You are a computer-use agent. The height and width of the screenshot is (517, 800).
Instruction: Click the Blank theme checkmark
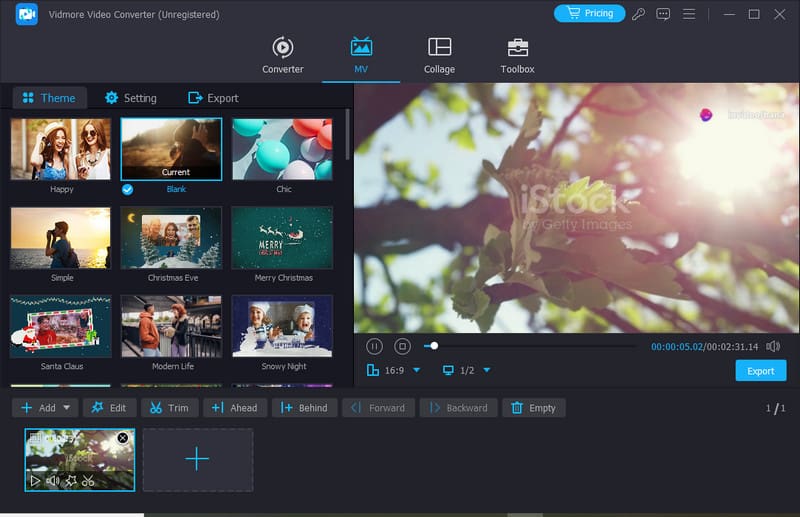128,189
